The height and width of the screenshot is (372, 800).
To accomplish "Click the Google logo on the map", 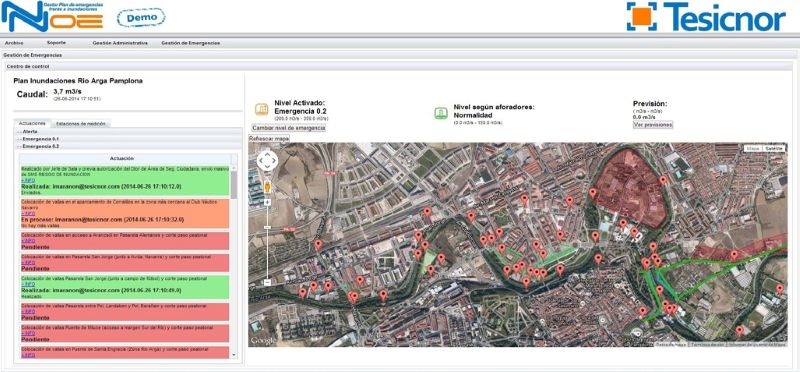I will pos(262,340).
